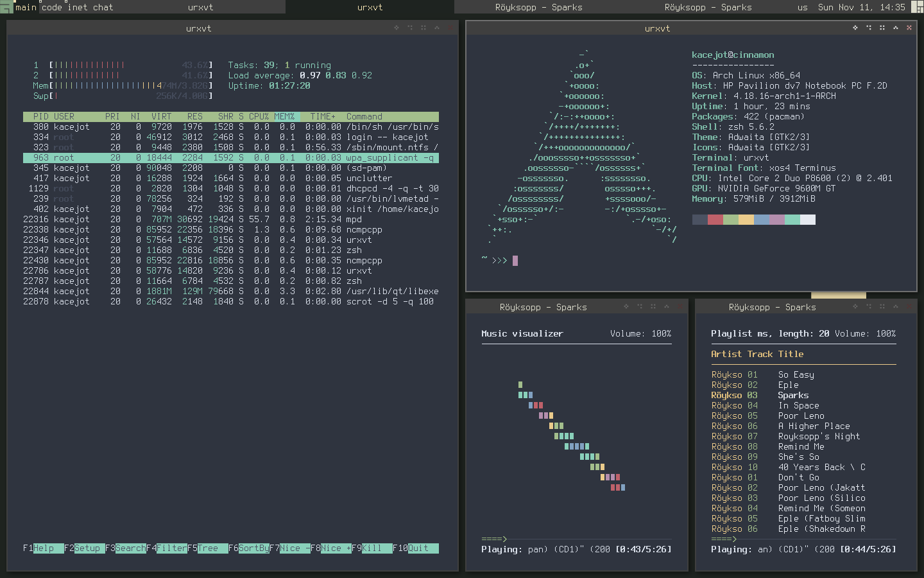Click F6 SortBy in the htop footer
Image resolution: width=924 pixels, height=578 pixels.
[249, 548]
